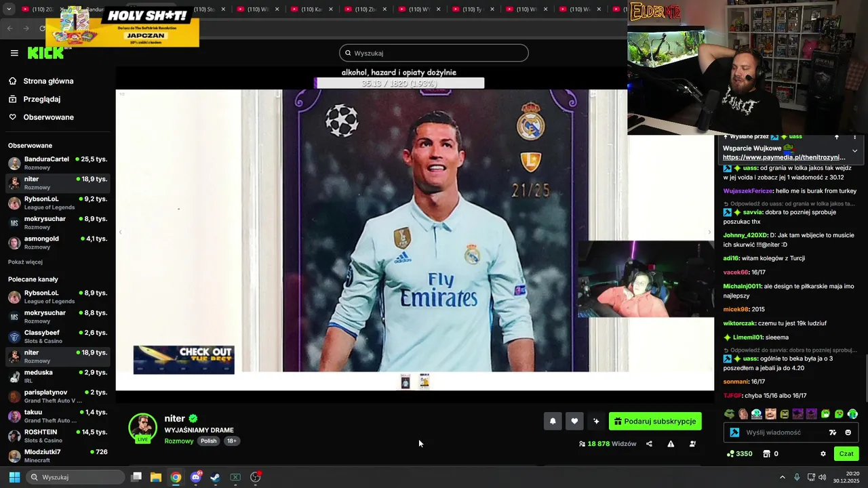Click the Polish language tag
This screenshot has height=488, width=868.
click(209, 441)
